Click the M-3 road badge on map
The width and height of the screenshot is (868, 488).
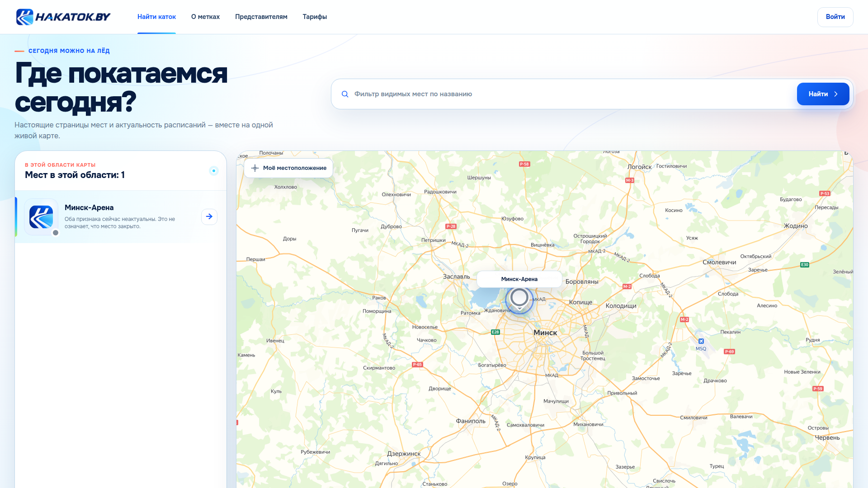[630, 180]
